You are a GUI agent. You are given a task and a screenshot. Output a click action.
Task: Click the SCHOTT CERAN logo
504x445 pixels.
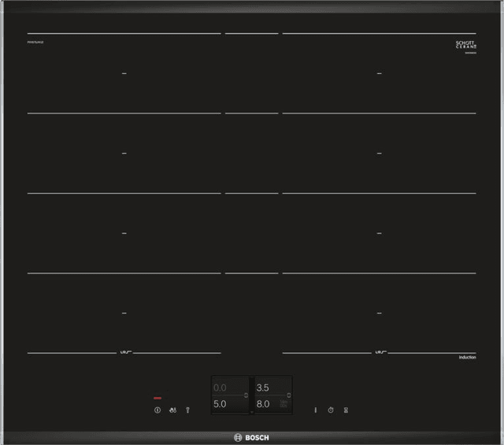click(x=465, y=45)
